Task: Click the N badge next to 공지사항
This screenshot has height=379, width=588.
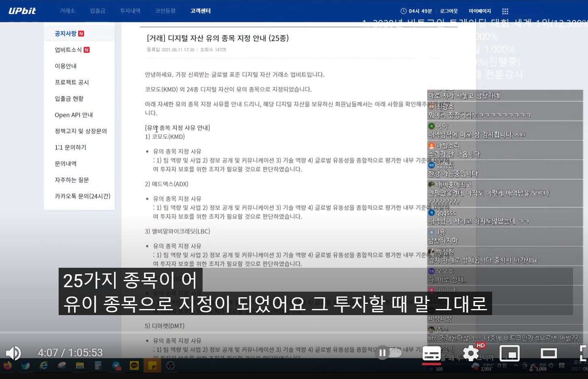Action: (81, 34)
